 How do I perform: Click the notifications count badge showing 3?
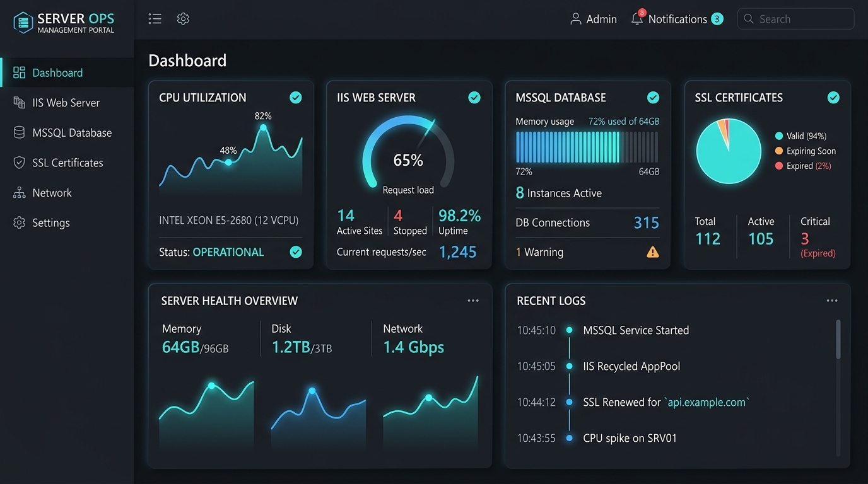click(x=717, y=19)
